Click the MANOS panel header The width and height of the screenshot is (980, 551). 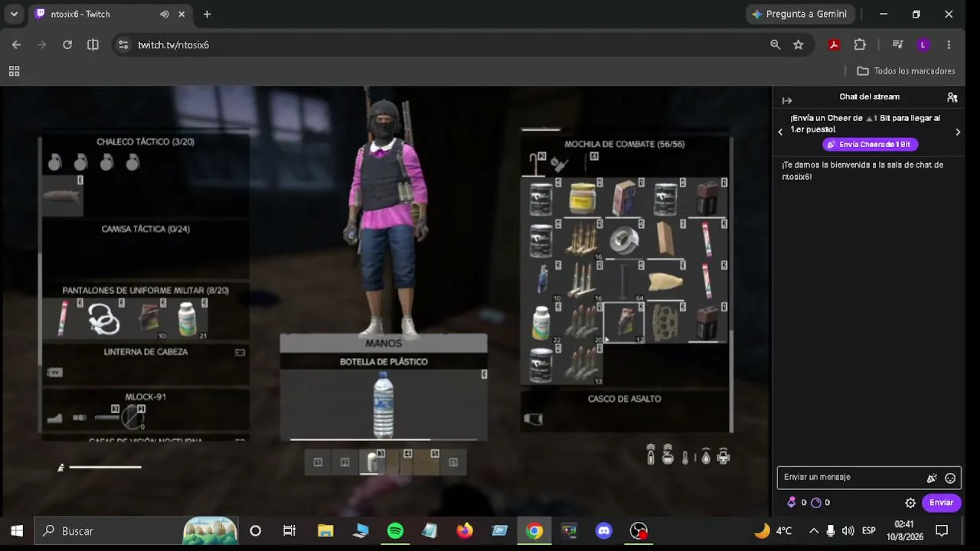[x=384, y=344]
